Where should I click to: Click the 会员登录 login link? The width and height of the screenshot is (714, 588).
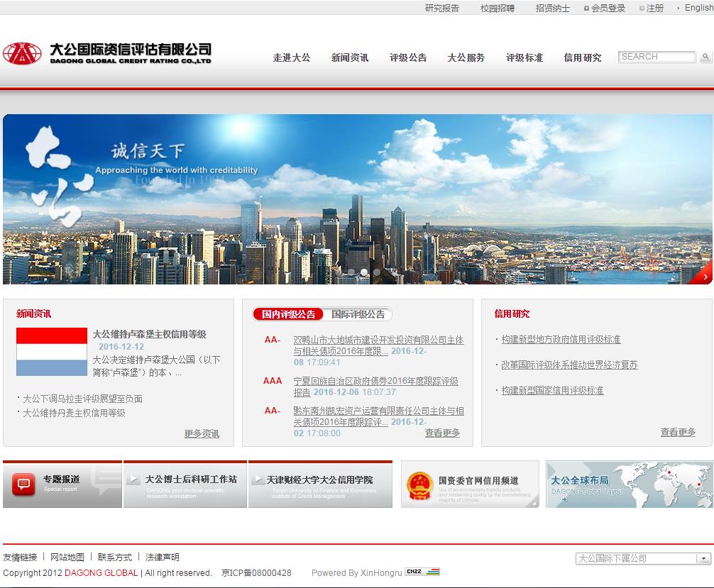608,9
